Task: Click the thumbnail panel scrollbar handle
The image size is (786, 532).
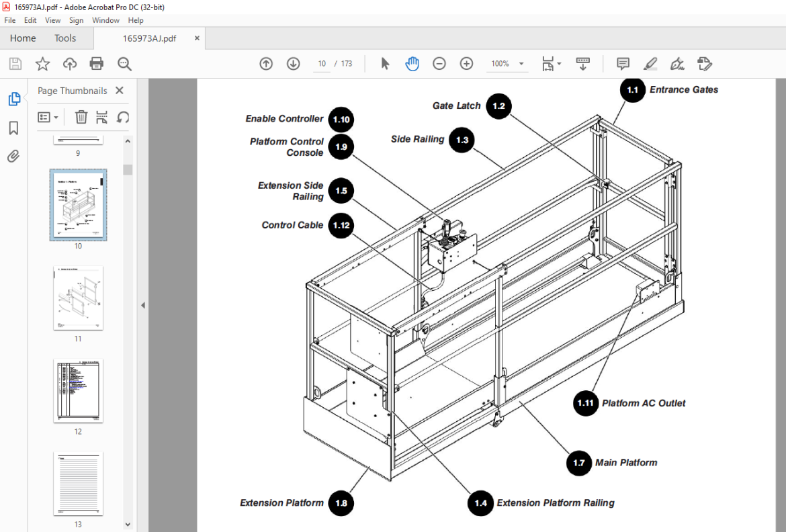Action: tap(128, 170)
